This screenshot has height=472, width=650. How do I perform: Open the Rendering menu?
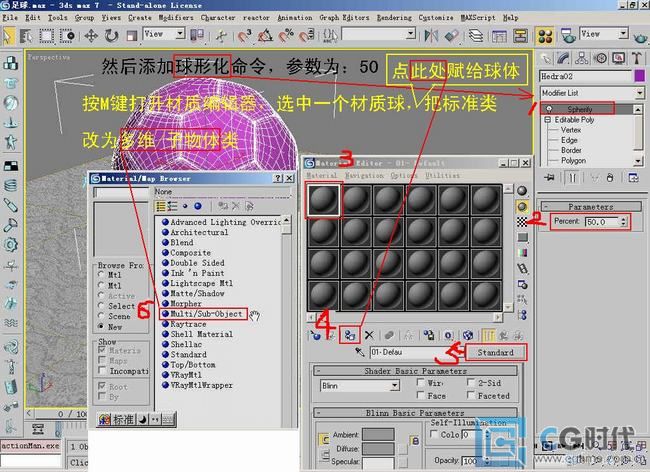pos(394,18)
